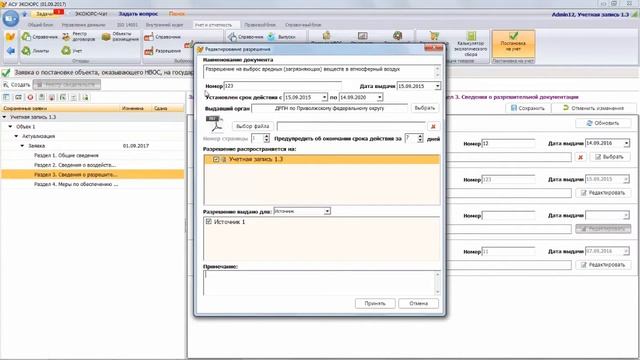Open ЭКОЮРС-Чат in the top bar
This screenshot has height=360, width=640.
tap(91, 14)
